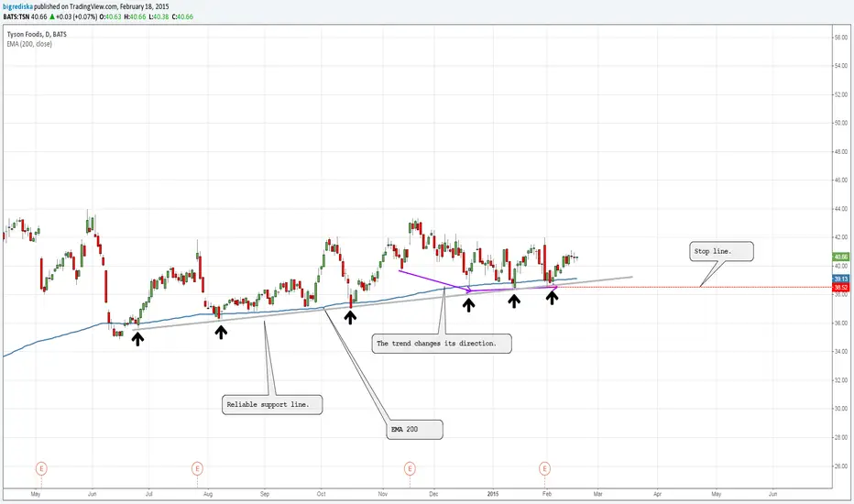Screen dimensions: 854x504
Task: Click the 50.00 level on the price axis
Action: [x=840, y=123]
